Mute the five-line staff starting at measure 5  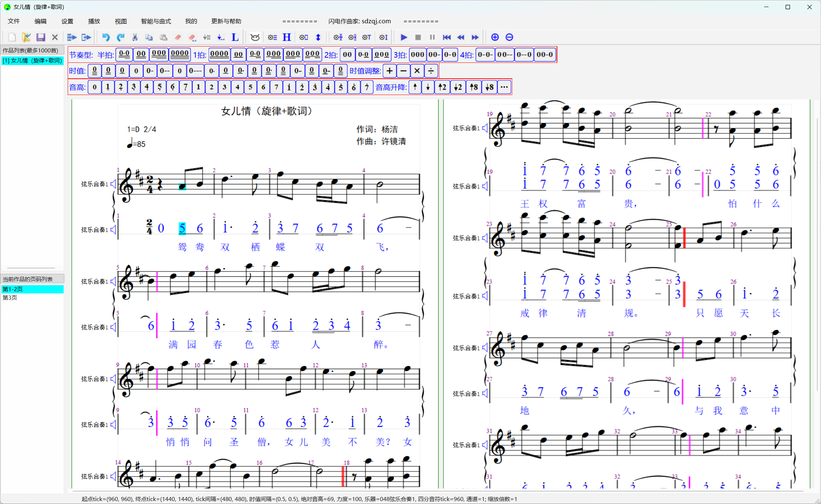coord(113,282)
